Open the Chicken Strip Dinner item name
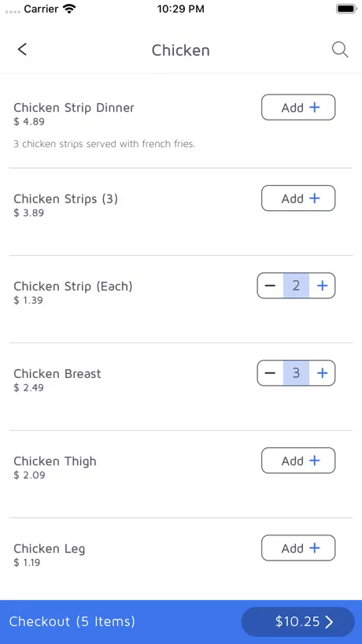The height and width of the screenshot is (644, 362). coord(74,108)
